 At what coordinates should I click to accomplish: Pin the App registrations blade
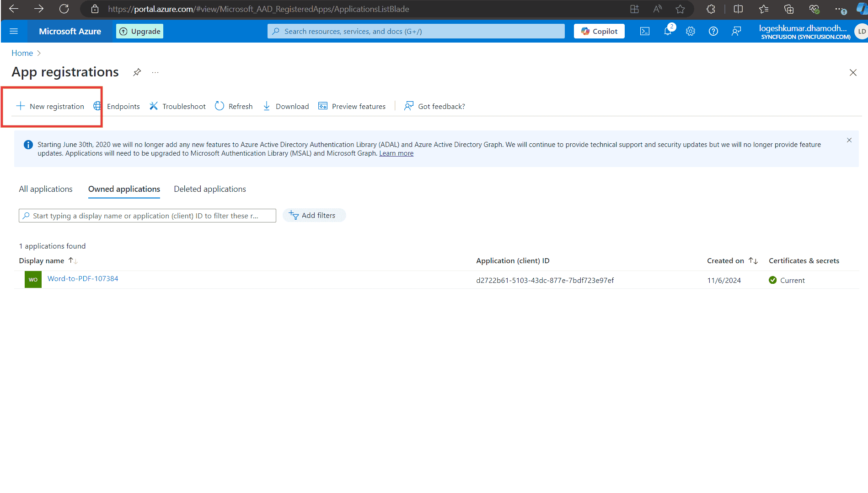coord(136,72)
